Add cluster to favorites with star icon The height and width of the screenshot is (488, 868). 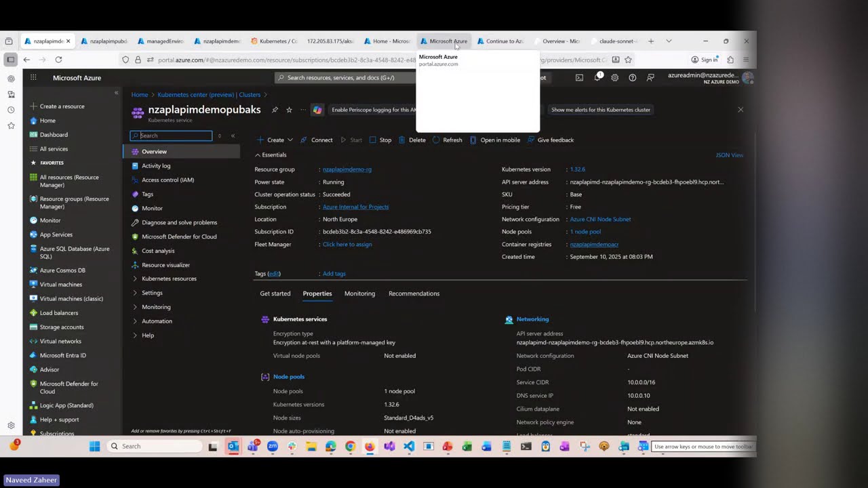click(289, 110)
